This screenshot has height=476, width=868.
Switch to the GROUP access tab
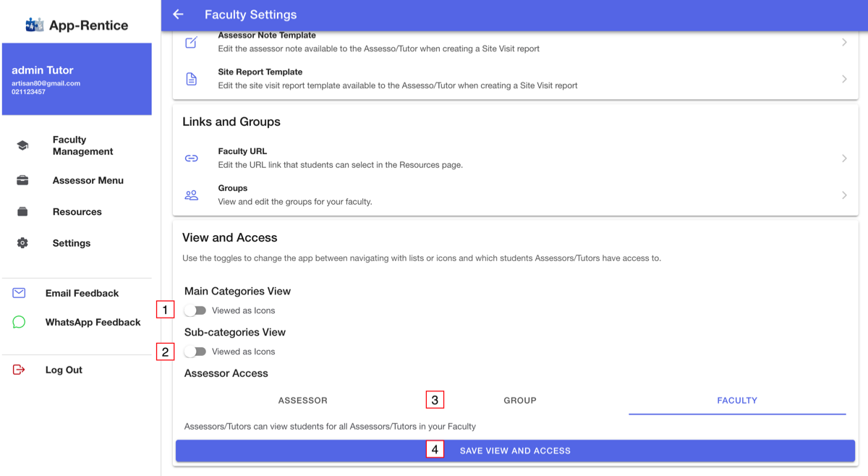tap(520, 400)
